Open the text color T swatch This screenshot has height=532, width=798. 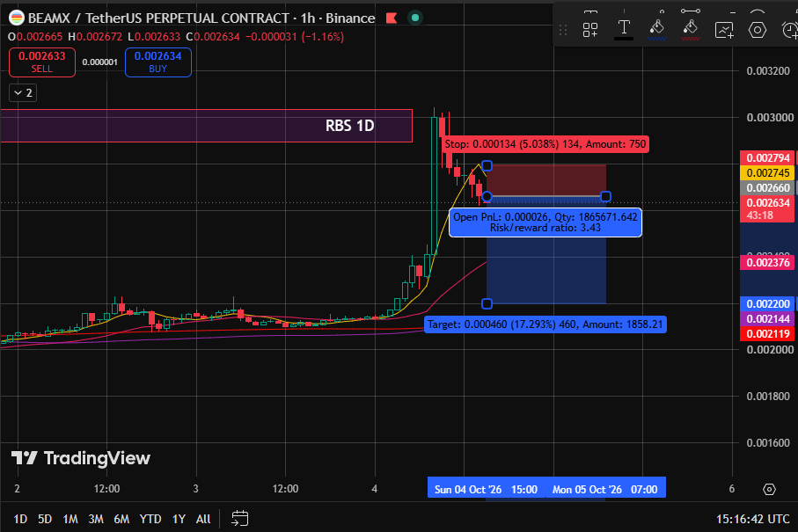[x=624, y=29]
